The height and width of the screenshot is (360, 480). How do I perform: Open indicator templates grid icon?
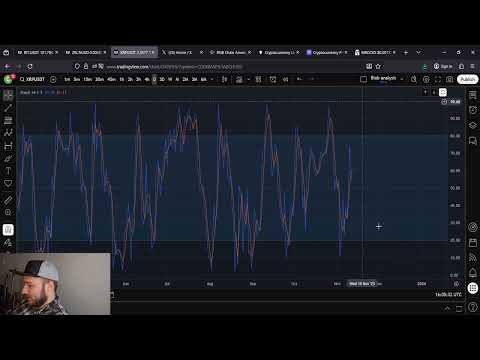tap(258, 79)
